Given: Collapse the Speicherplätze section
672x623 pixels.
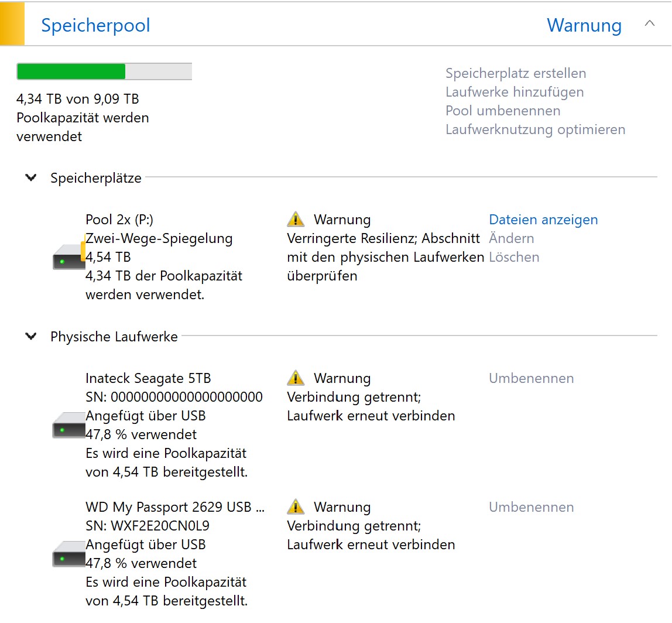Looking at the screenshot, I should point(31,177).
